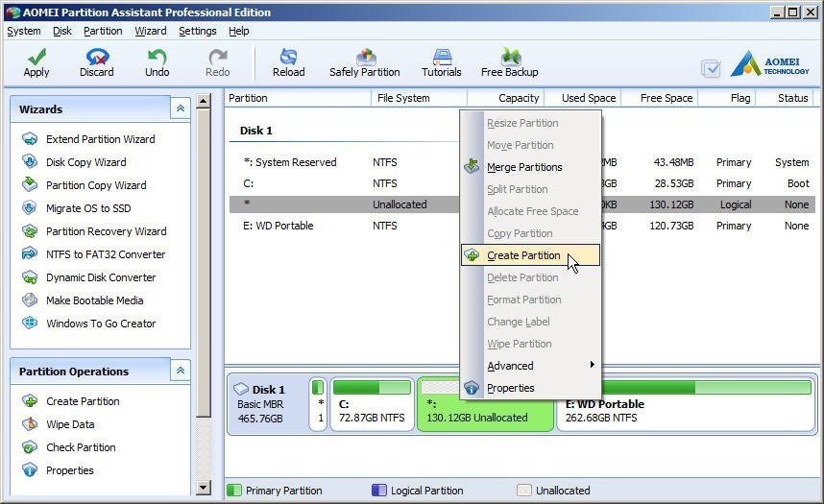Image resolution: width=824 pixels, height=504 pixels.
Task: Open the Wizard menu
Action: [150, 31]
